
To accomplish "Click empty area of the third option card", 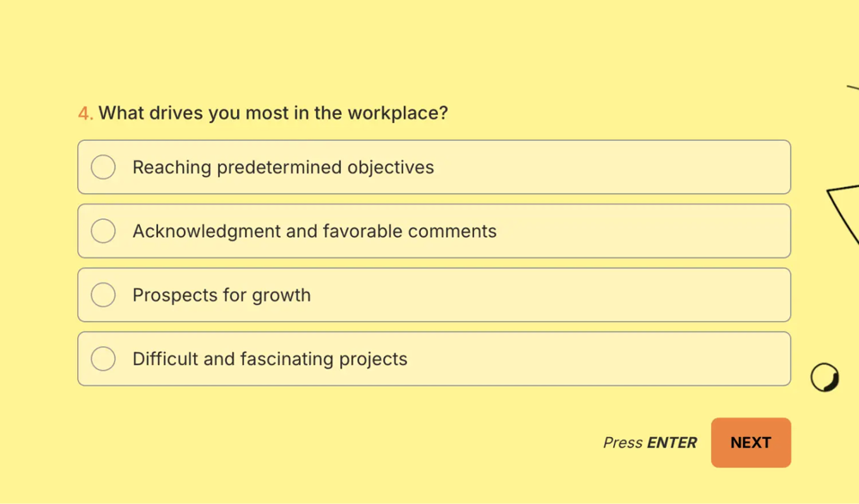I will tap(558, 295).
